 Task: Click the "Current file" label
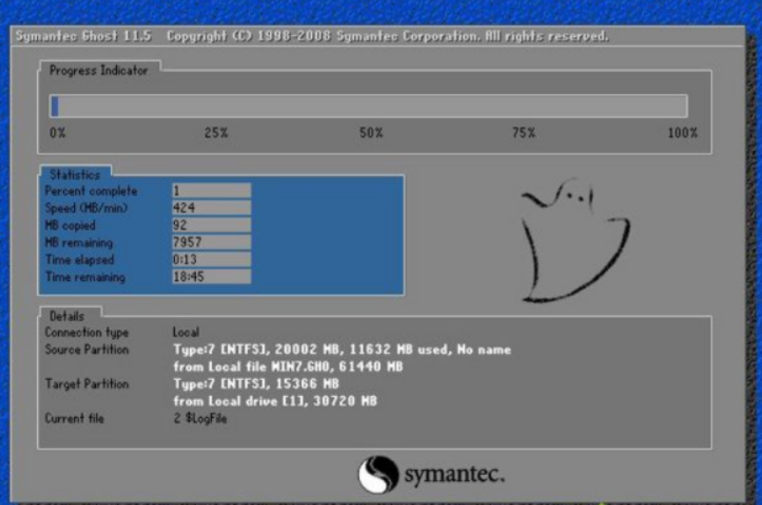pyautogui.click(x=74, y=418)
